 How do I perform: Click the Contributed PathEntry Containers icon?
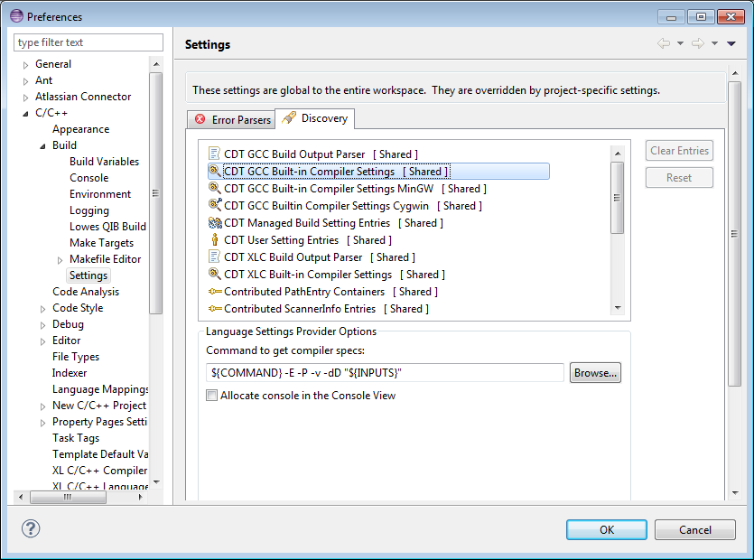(x=215, y=291)
